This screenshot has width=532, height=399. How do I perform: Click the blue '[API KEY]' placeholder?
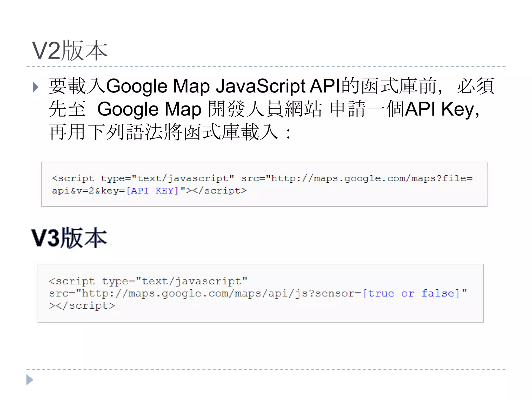(152, 191)
